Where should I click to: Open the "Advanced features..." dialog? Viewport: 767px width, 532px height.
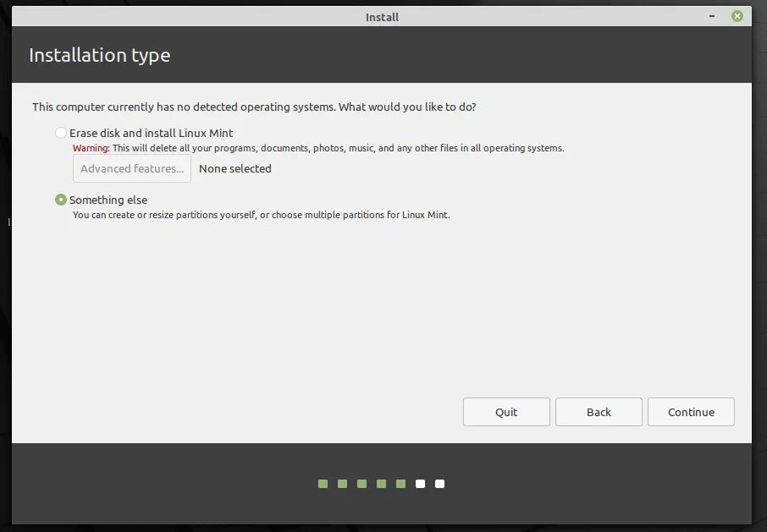click(x=131, y=168)
